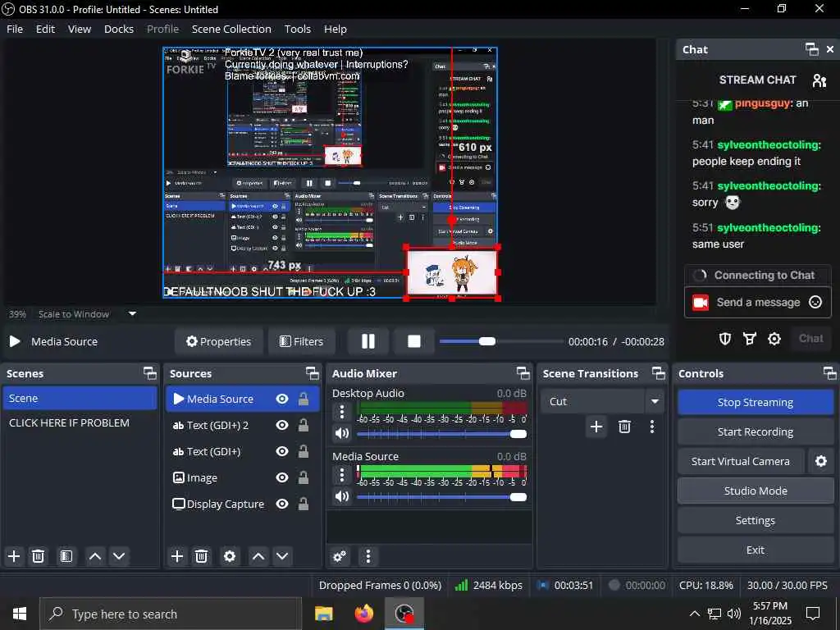Lock the Text (GDI+) 2 source
Viewport: 840px width, 630px height.
click(304, 425)
